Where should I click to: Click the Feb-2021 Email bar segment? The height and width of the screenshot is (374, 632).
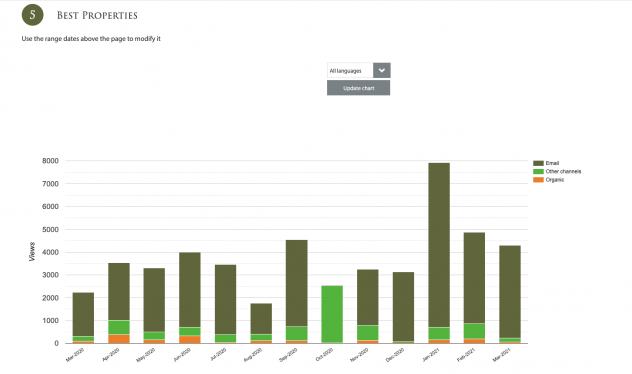pos(474,278)
